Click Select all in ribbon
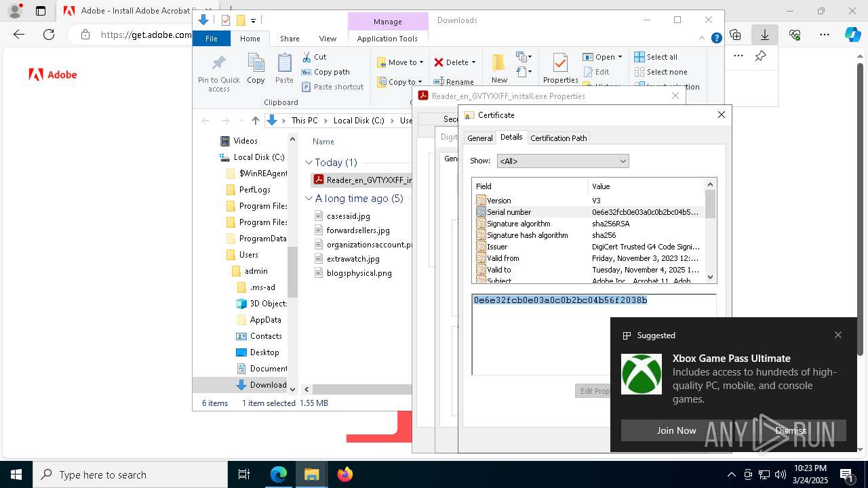 656,57
